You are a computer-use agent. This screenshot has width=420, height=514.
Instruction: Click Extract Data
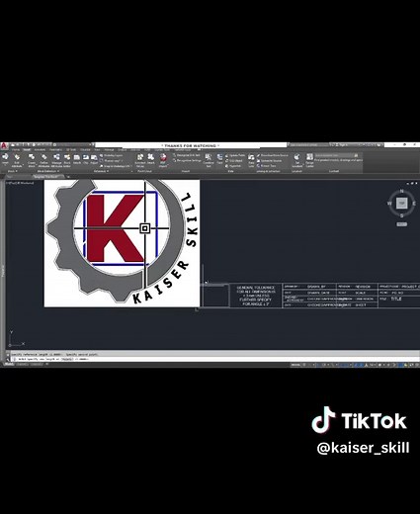click(x=266, y=166)
